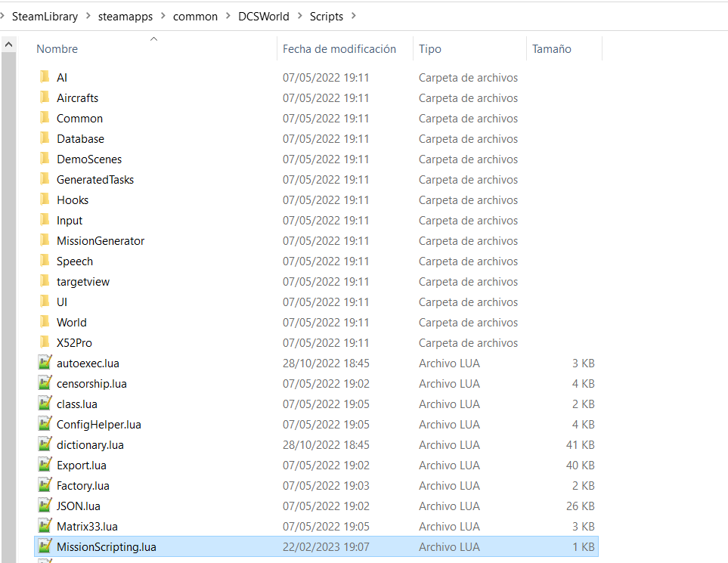728x563 pixels.
Task: Click the JSON.lua file icon
Action: click(x=45, y=506)
